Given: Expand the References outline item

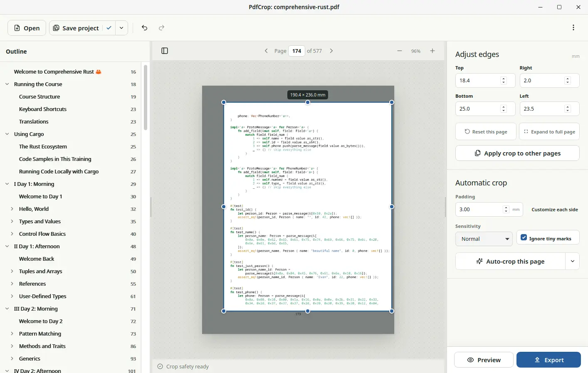Looking at the screenshot, I should tap(12, 284).
